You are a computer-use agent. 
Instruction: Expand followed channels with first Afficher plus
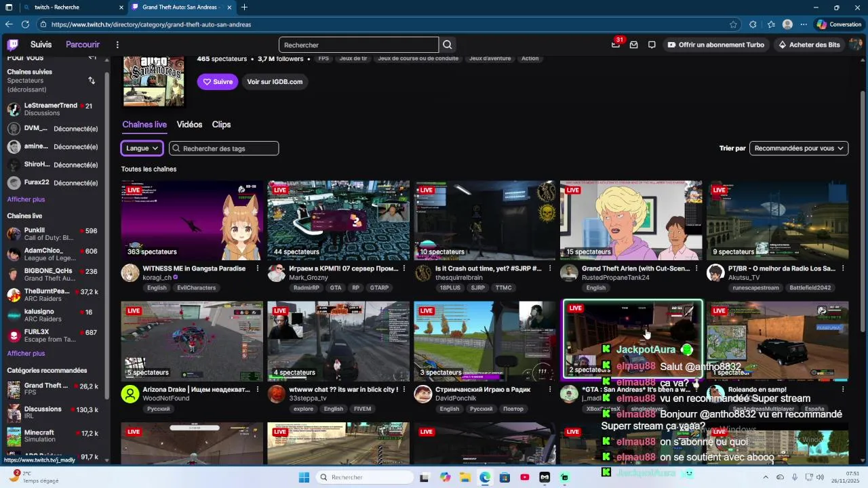tap(26, 199)
